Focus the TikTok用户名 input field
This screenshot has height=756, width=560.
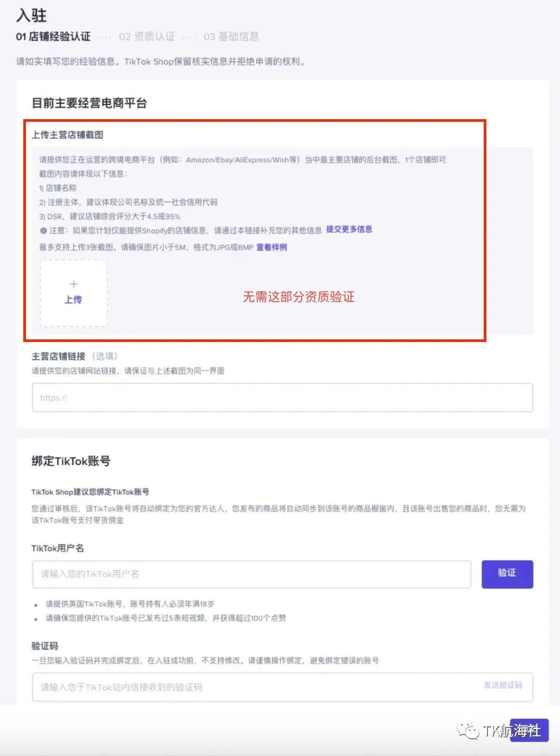(251, 574)
